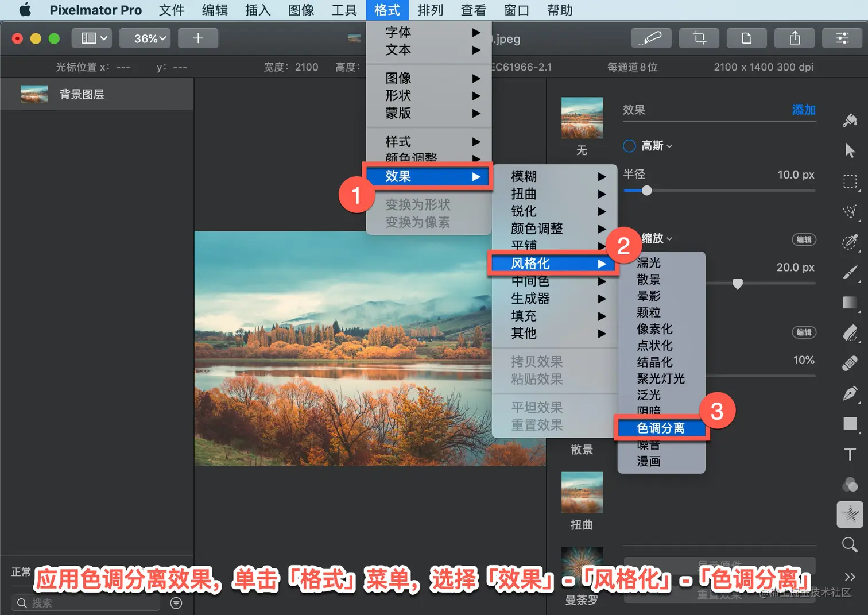The width and height of the screenshot is (868, 615).
Task: Open the 正常 blend mode dropdown
Action: pos(21,572)
